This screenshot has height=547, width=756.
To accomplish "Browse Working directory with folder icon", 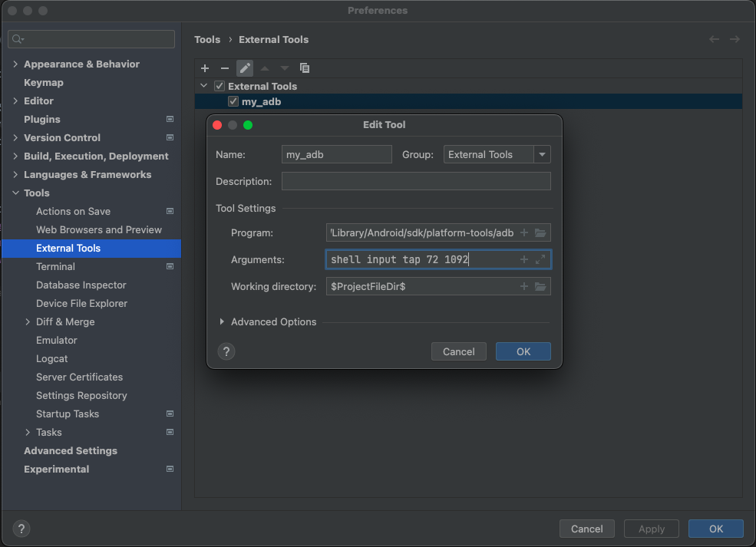I will pyautogui.click(x=540, y=286).
